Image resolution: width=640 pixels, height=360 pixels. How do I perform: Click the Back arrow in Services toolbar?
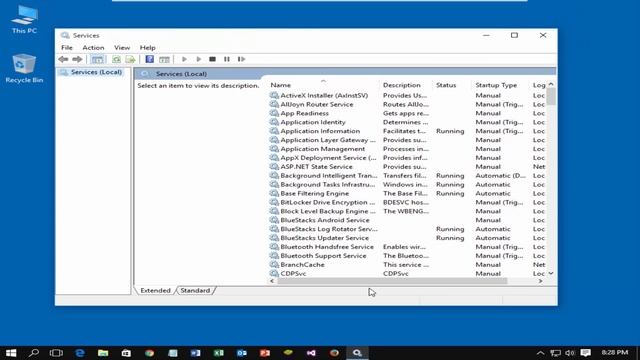pos(63,59)
